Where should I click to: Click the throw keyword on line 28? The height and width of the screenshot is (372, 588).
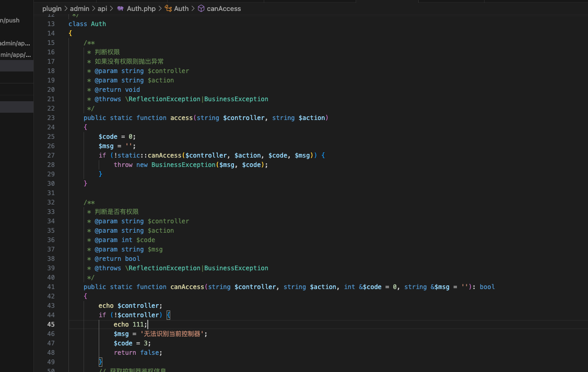(123, 165)
